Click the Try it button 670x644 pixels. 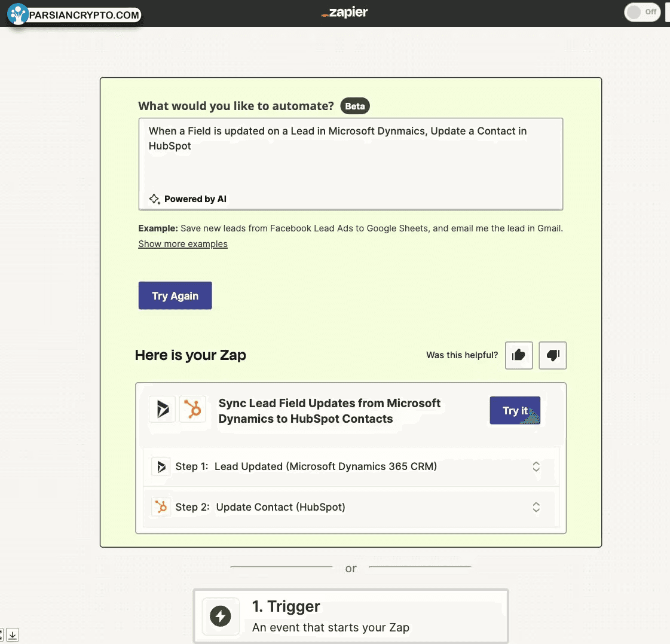click(x=515, y=411)
